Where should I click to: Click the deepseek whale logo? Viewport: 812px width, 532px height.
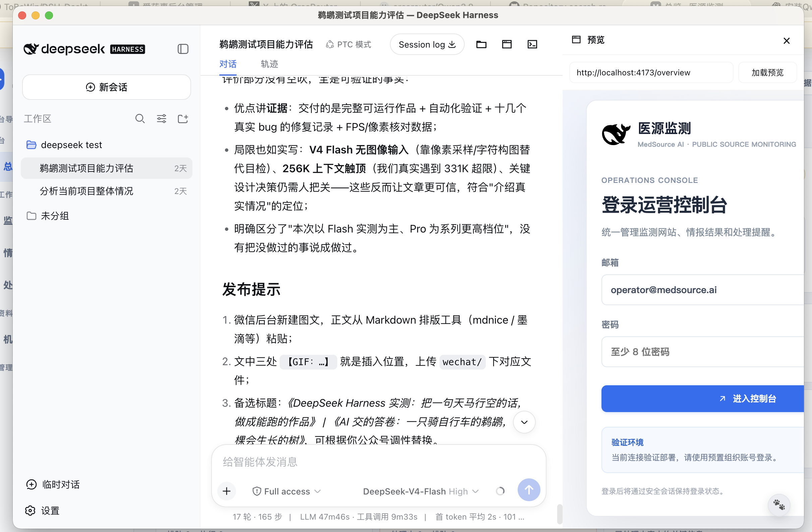pos(31,49)
